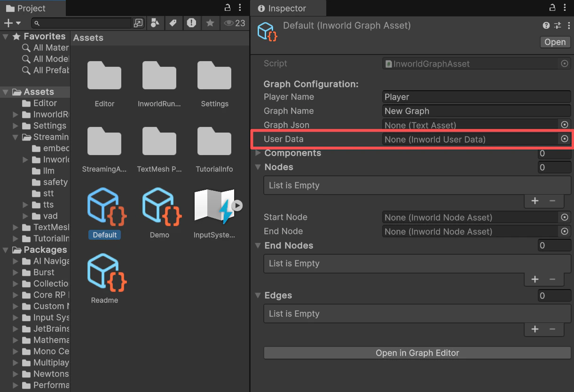Collapse the StreamingAssets folder in tree
The width and height of the screenshot is (574, 392).
coord(16,137)
